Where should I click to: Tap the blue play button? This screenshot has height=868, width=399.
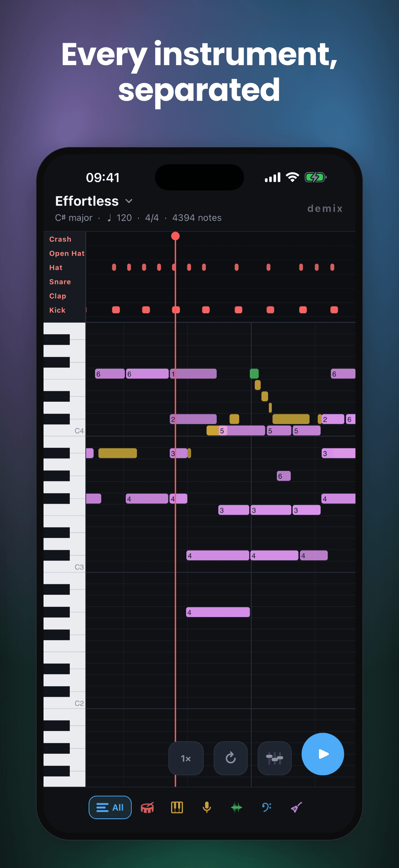click(x=323, y=754)
